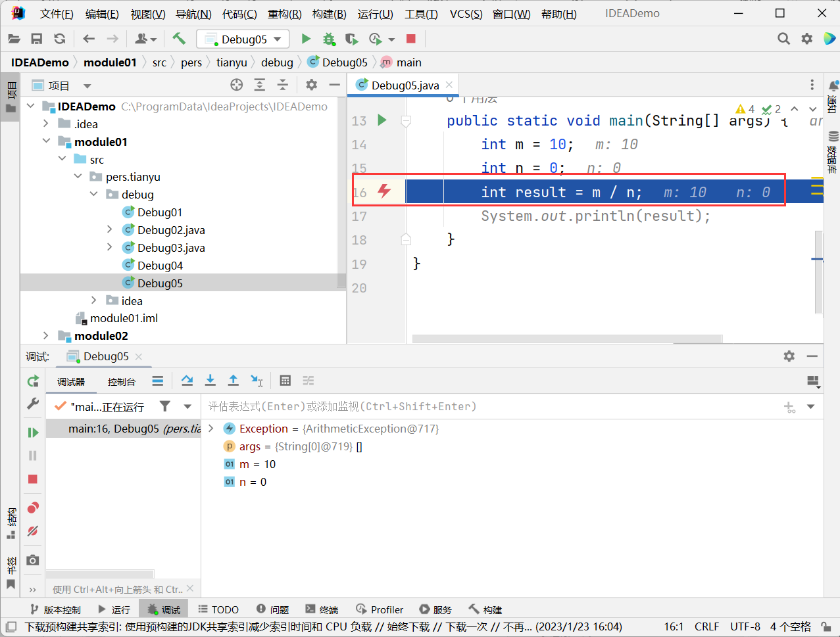Screen dimensions: 840x637
Task: Click the Step Over debug icon
Action: click(x=187, y=381)
